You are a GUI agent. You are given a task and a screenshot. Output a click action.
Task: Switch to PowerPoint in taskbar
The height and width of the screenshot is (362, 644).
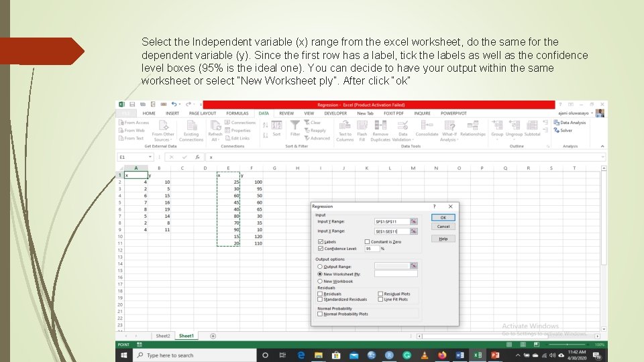click(495, 355)
